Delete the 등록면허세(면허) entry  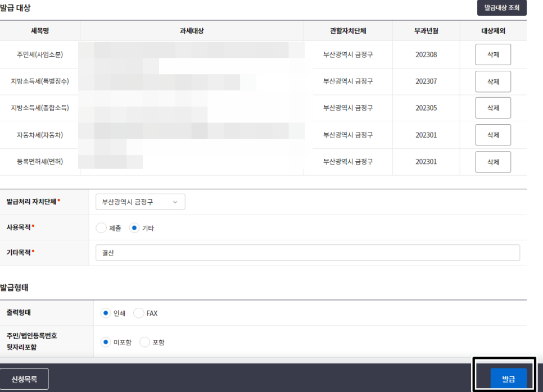(492, 162)
